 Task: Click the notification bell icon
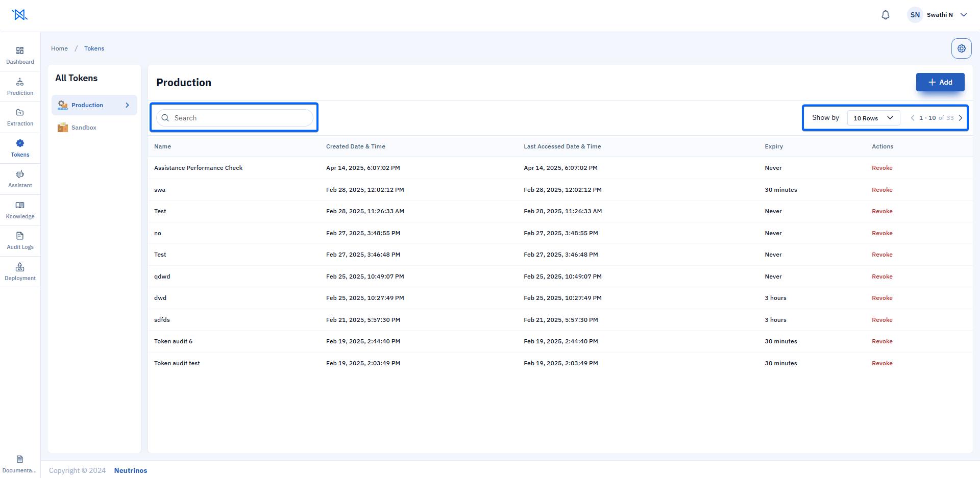[886, 15]
